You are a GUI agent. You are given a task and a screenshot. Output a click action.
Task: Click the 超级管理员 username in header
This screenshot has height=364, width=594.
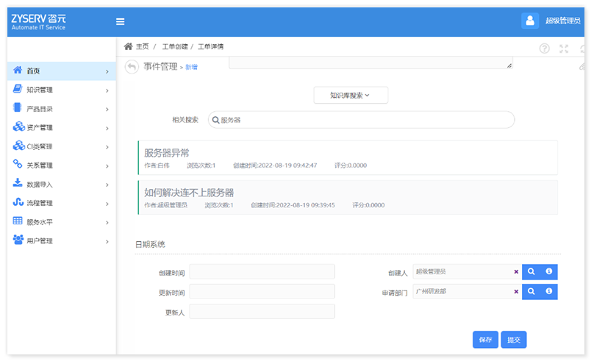point(562,21)
